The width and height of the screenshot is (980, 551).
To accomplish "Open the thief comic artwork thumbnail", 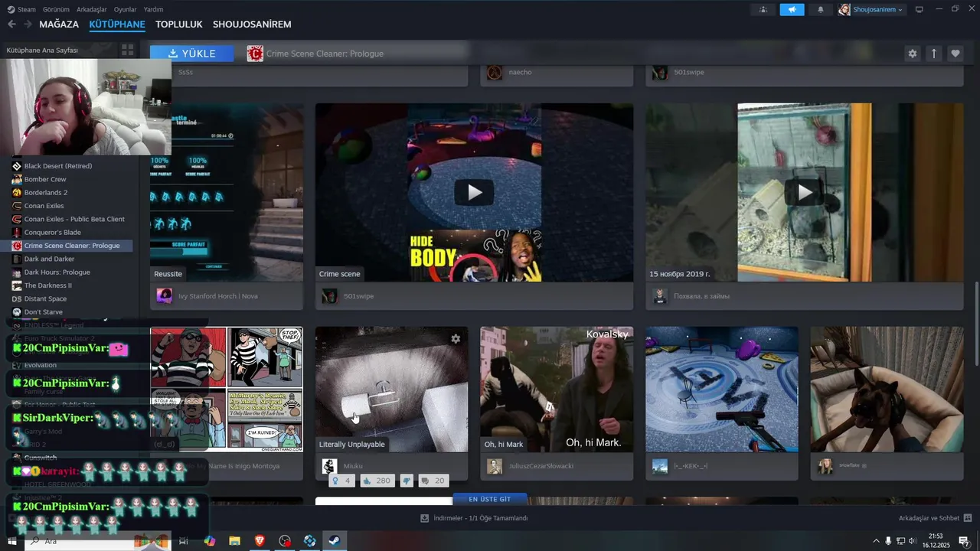I will (x=227, y=390).
